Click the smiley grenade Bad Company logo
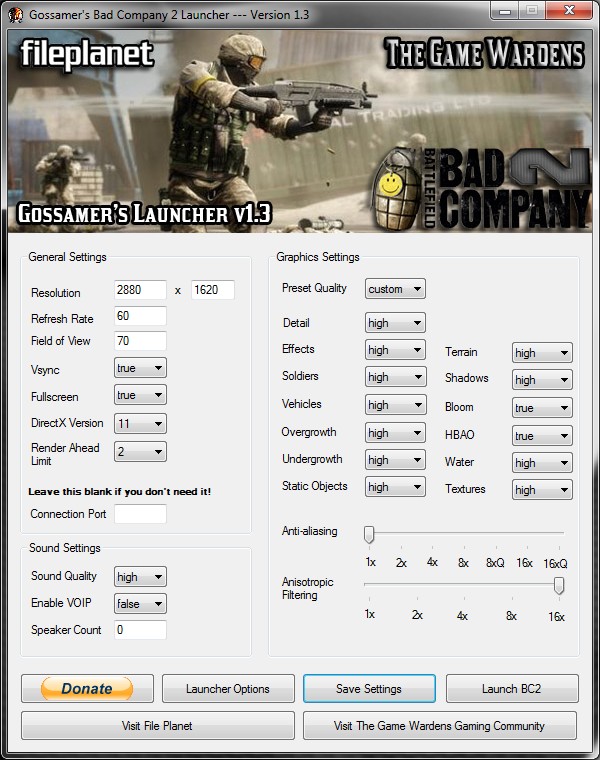This screenshot has width=600, height=760. (x=481, y=189)
